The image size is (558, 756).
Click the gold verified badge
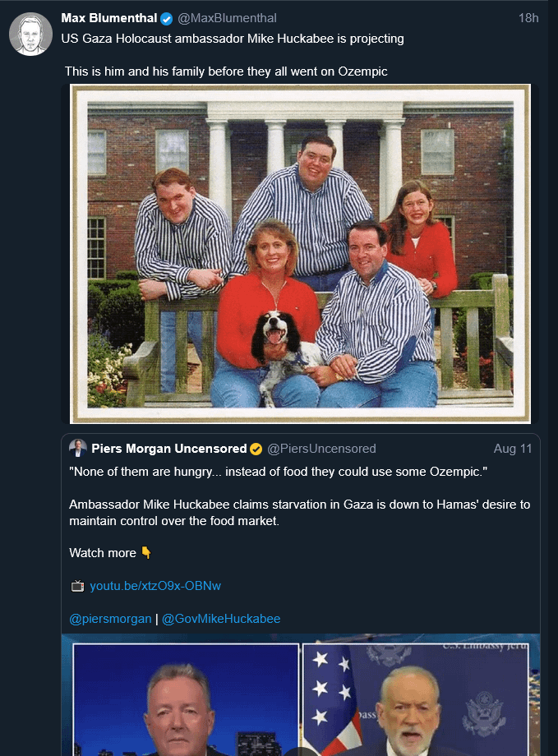coord(256,449)
